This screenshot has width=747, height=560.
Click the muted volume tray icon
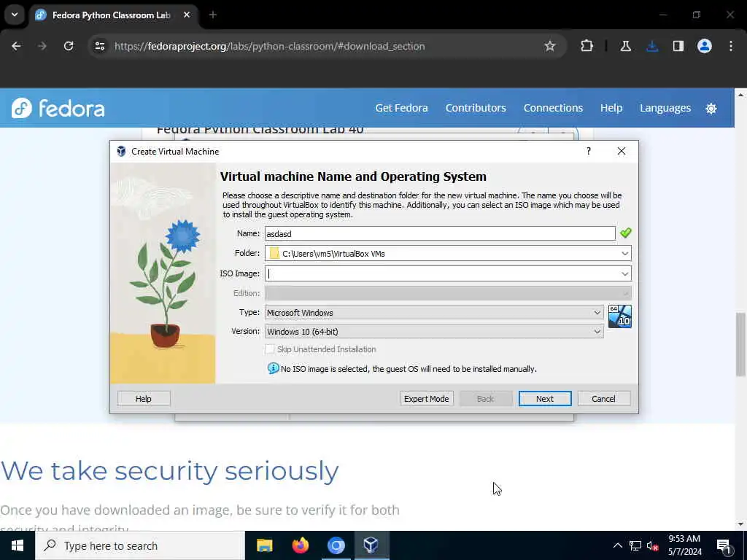(x=652, y=546)
